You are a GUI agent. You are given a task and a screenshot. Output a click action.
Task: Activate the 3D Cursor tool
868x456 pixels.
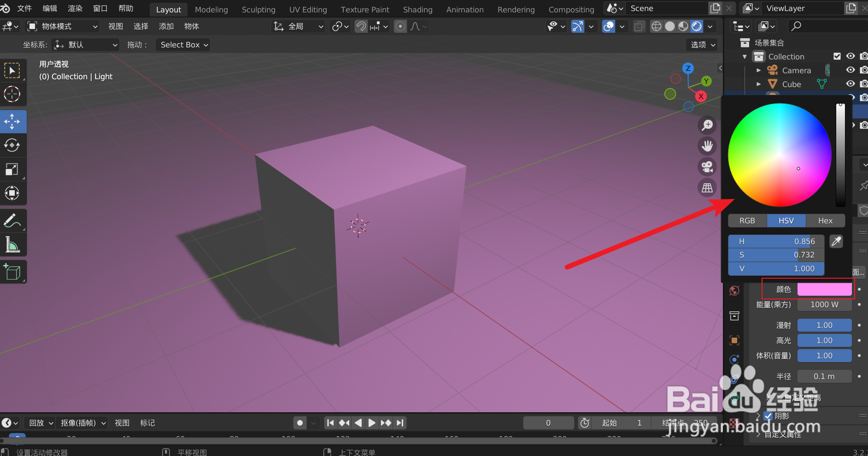[x=12, y=94]
